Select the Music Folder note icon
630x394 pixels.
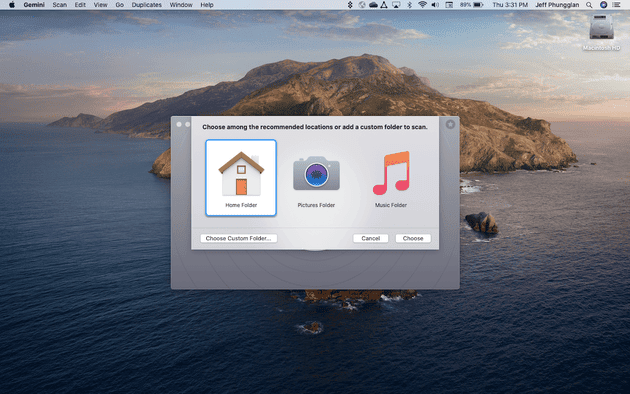point(391,173)
